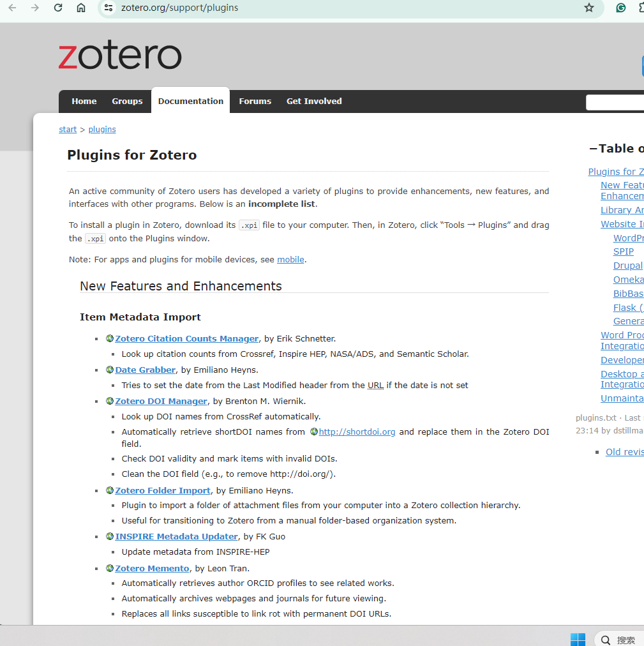This screenshot has height=646, width=644.
Task: Collapse the Table of Contents toggle
Action: coord(593,148)
